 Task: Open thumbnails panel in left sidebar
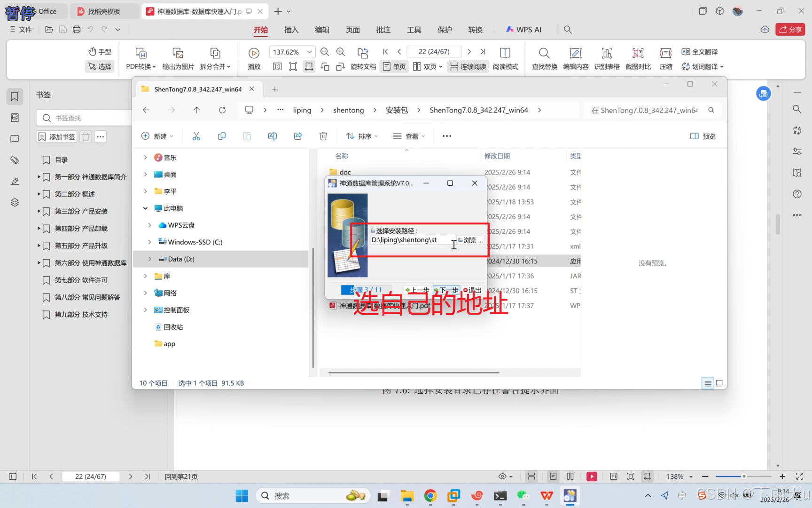[15, 117]
